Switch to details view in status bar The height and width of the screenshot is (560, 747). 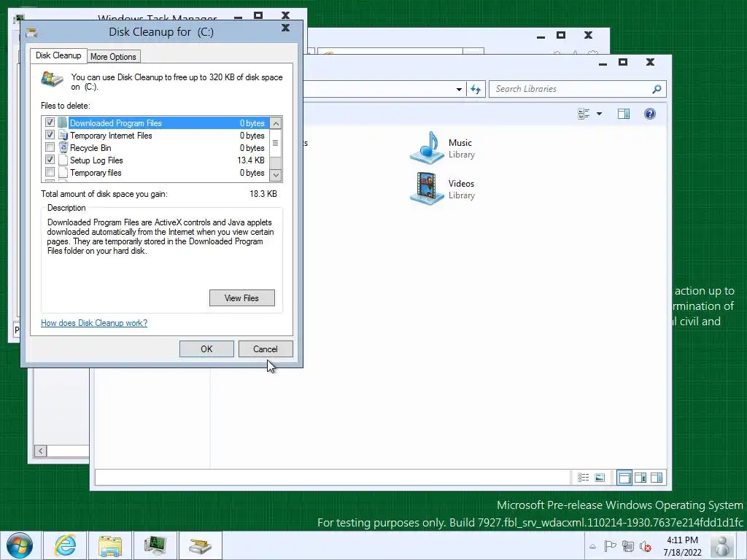pos(583,478)
